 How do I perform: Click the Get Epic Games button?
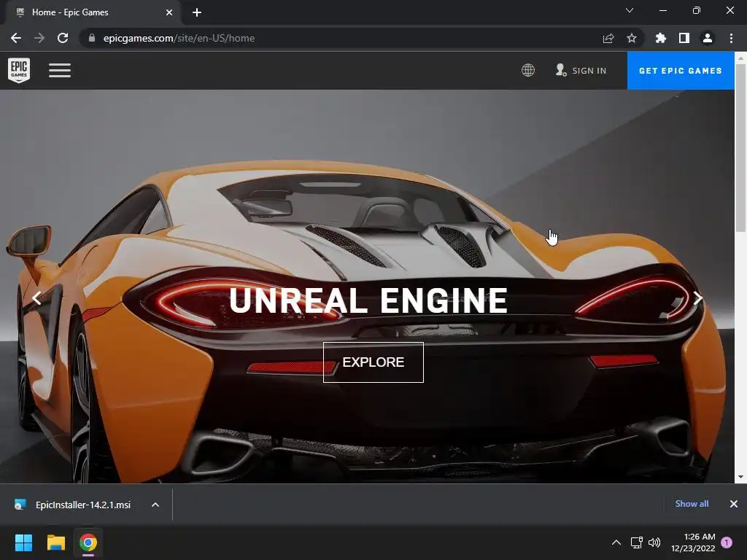[681, 71]
